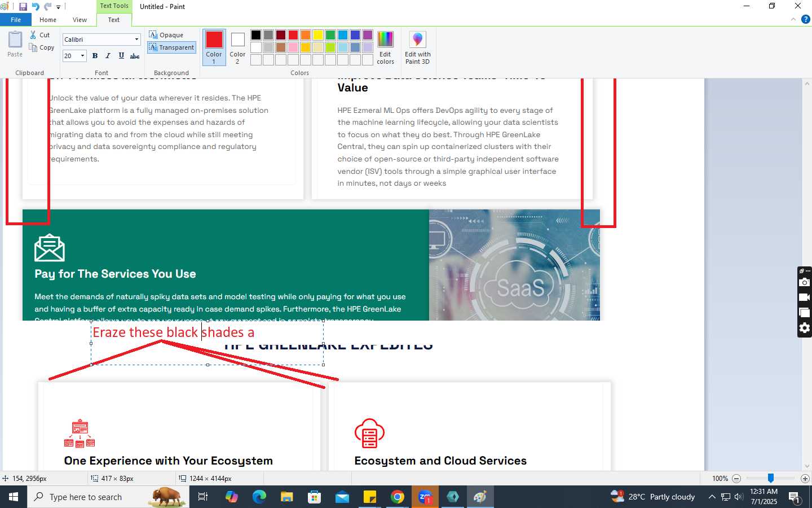Open the File menu

click(16, 20)
